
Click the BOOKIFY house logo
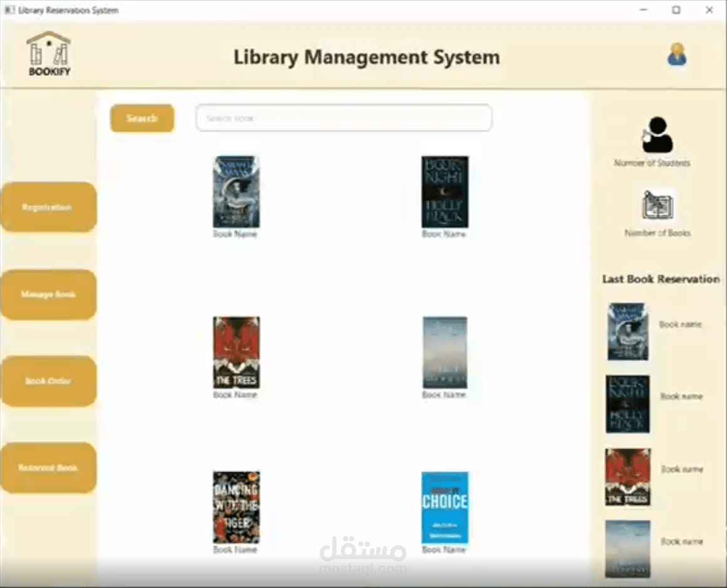pyautogui.click(x=49, y=53)
